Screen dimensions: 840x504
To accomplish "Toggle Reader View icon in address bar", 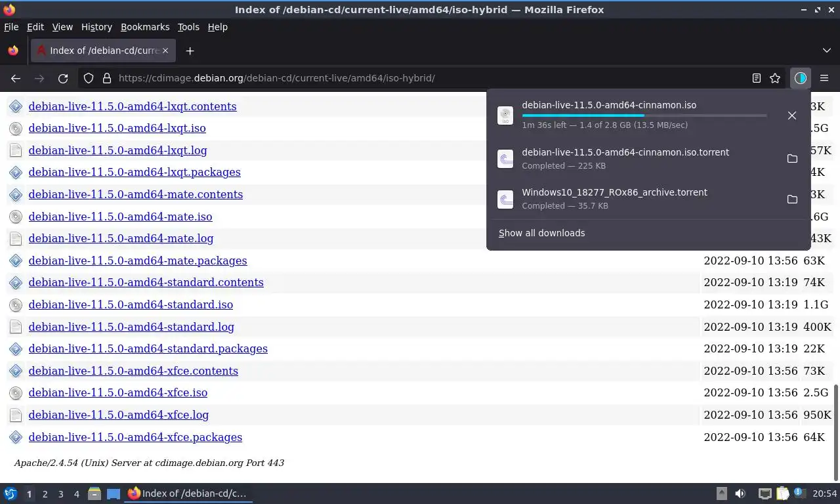I will pyautogui.click(x=757, y=78).
